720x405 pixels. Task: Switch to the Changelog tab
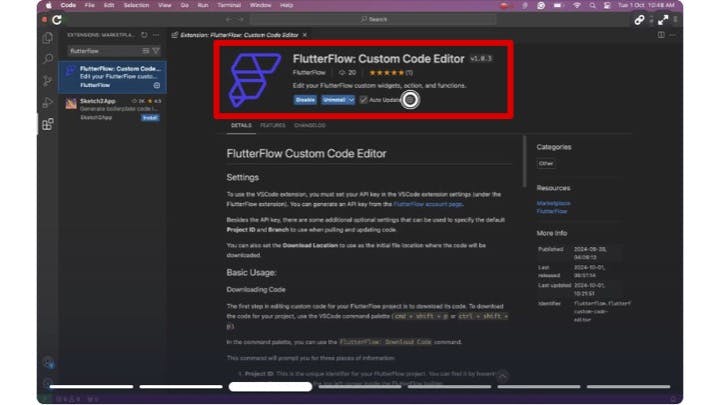click(310, 125)
